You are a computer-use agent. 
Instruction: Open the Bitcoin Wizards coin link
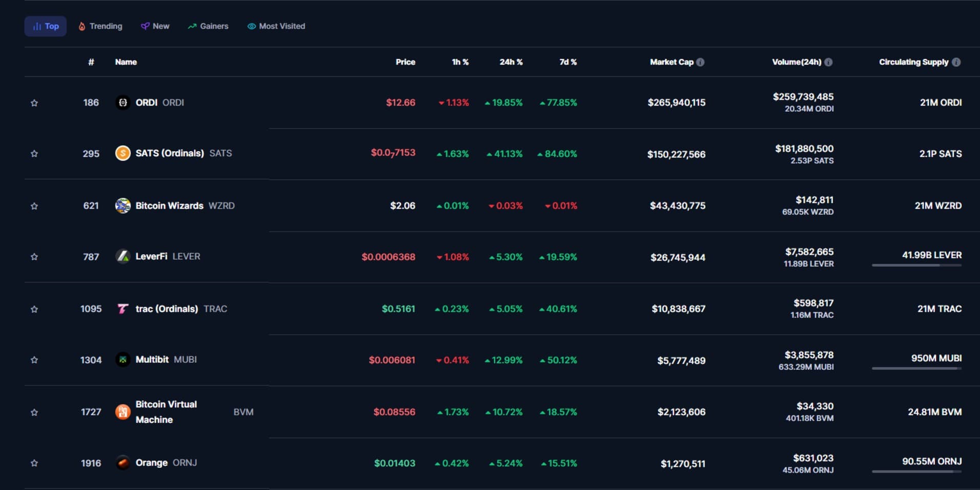185,206
